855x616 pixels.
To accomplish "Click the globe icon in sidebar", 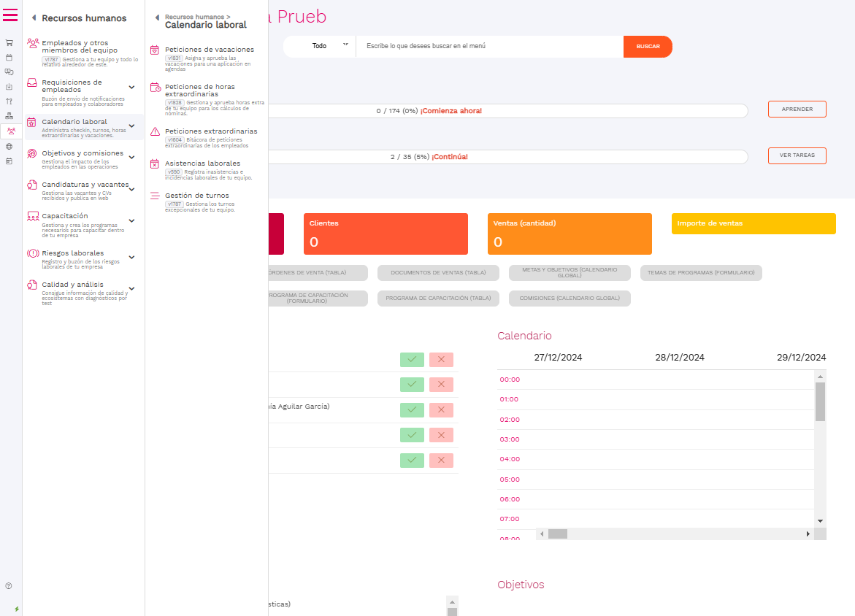I will point(9,146).
